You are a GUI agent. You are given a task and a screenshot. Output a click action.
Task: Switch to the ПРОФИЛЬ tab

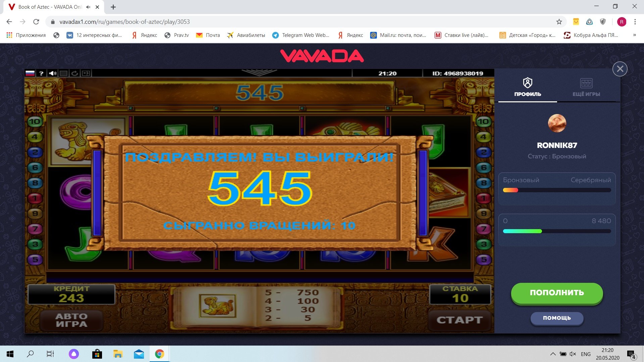click(528, 87)
